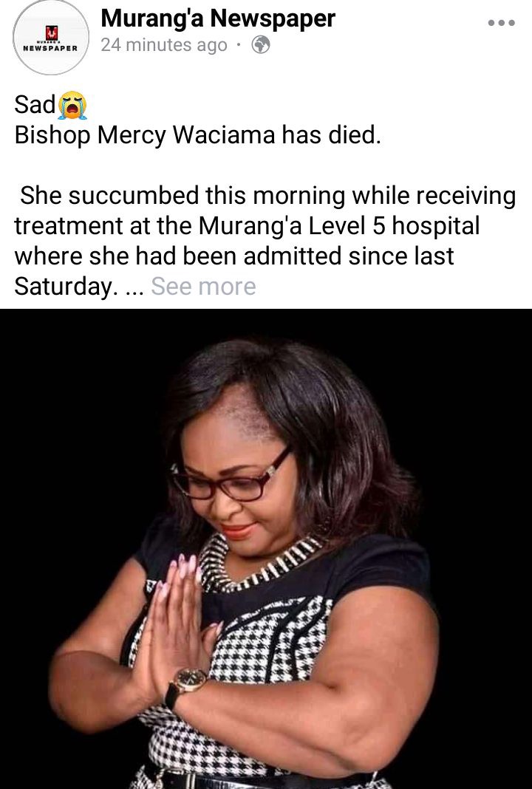Screen dimensions: 532x789
Task: Click the red logo inside the avatar
Action: click(51, 33)
